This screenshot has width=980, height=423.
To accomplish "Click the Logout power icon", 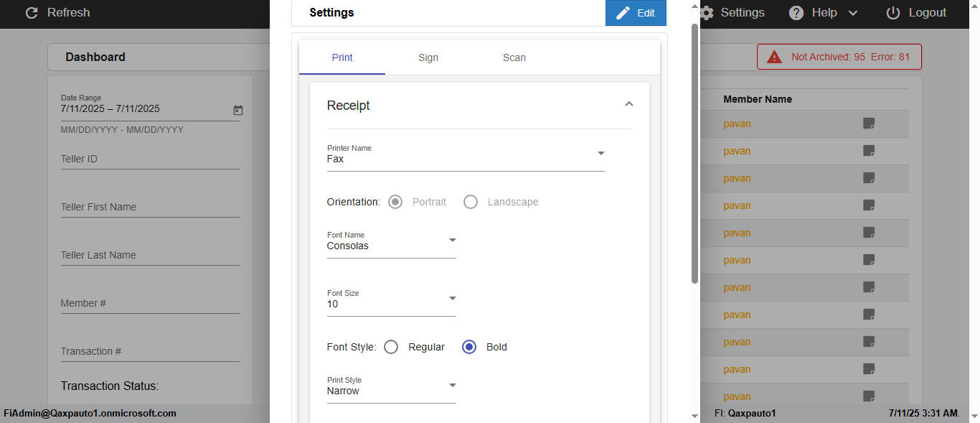I will pos(893,13).
